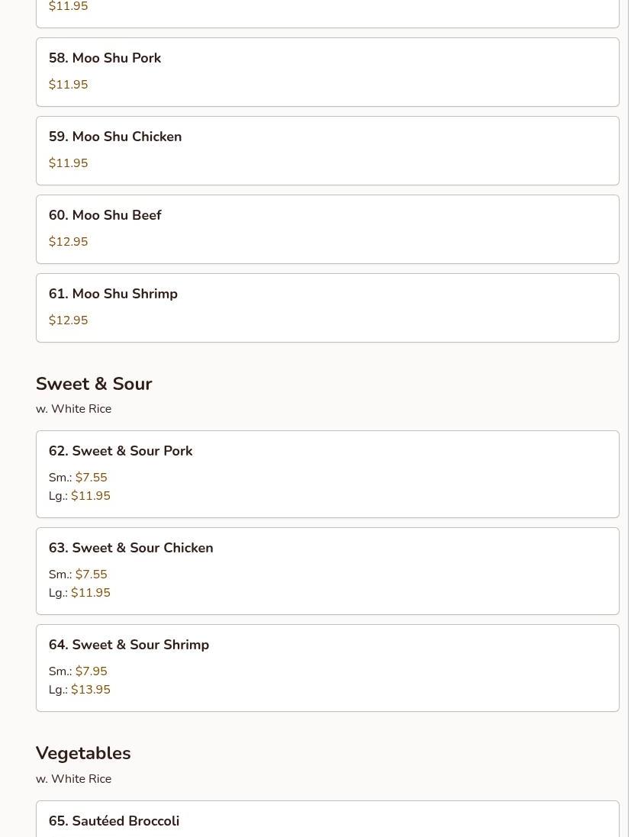The image size is (644, 837).
Task: Click large price $11.95 of Sweet & Sour Chicken
Action: (x=90, y=593)
